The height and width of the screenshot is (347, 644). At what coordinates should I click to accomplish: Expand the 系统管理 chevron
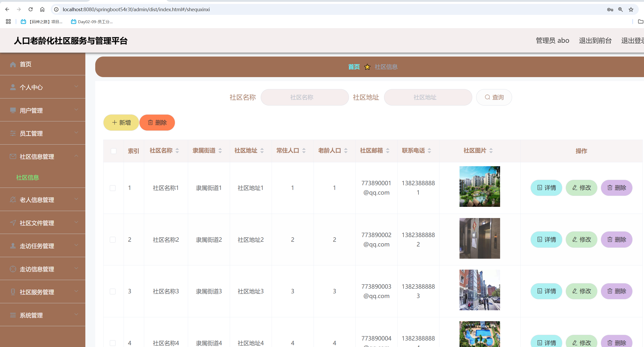(76, 314)
